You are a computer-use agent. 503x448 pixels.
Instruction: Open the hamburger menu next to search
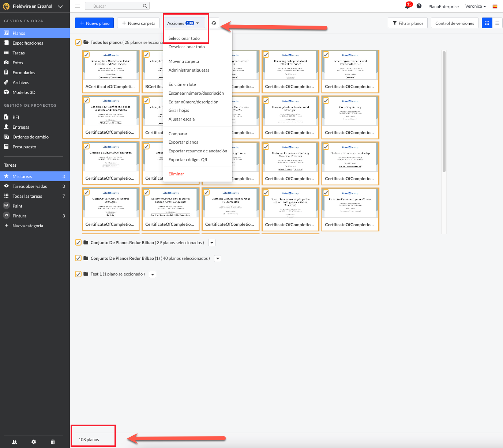click(78, 6)
